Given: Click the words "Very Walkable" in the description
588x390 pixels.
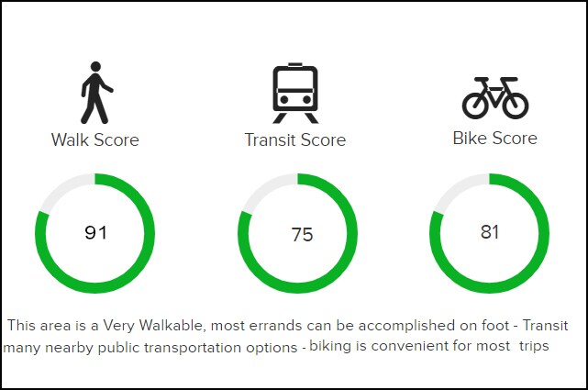Looking at the screenshot, I should (144, 325).
